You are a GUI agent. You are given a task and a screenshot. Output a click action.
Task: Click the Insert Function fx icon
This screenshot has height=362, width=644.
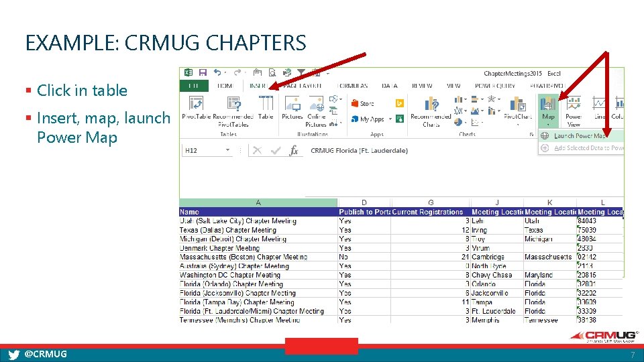coord(294,151)
